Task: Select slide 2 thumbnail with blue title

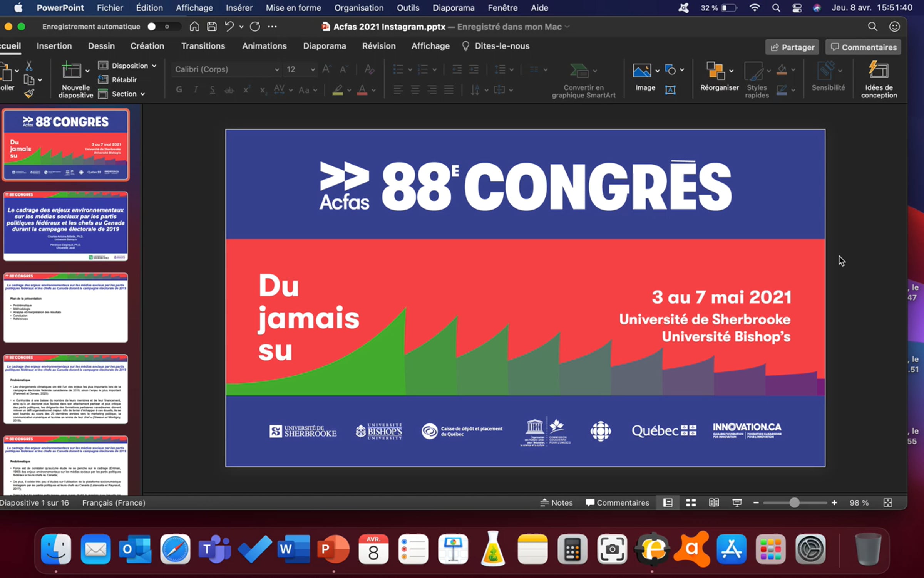Action: click(x=65, y=226)
